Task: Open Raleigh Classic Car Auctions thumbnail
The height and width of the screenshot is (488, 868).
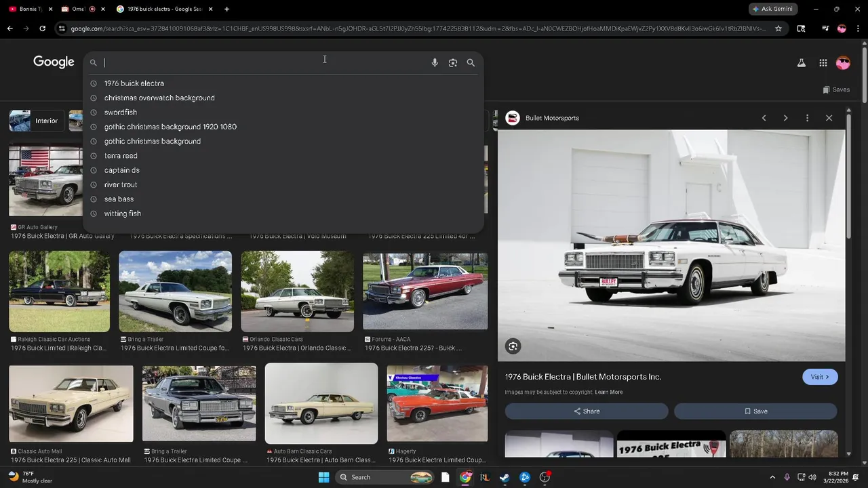Action: (59, 291)
